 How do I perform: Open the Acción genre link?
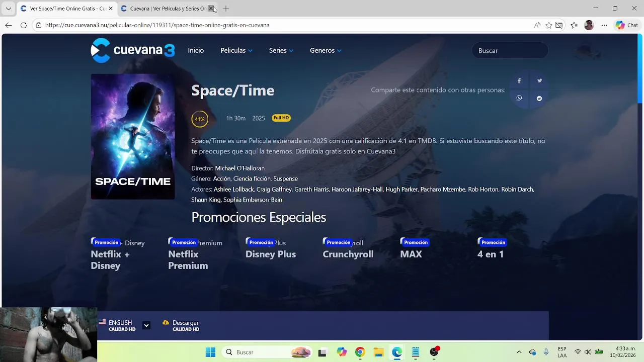point(221,178)
